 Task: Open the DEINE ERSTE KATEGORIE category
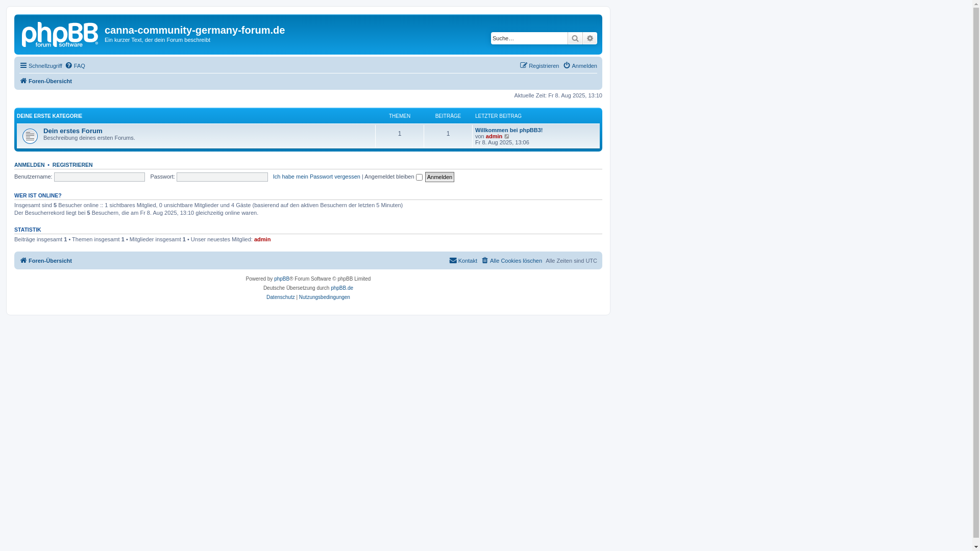point(50,116)
